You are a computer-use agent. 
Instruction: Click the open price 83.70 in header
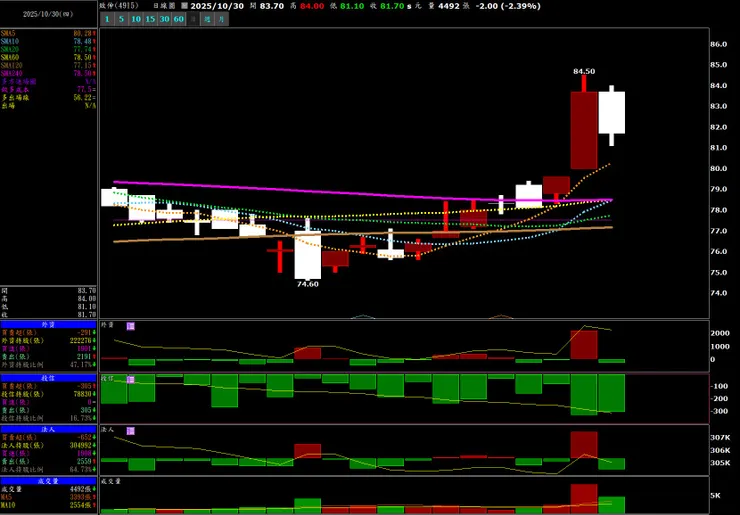click(x=273, y=6)
